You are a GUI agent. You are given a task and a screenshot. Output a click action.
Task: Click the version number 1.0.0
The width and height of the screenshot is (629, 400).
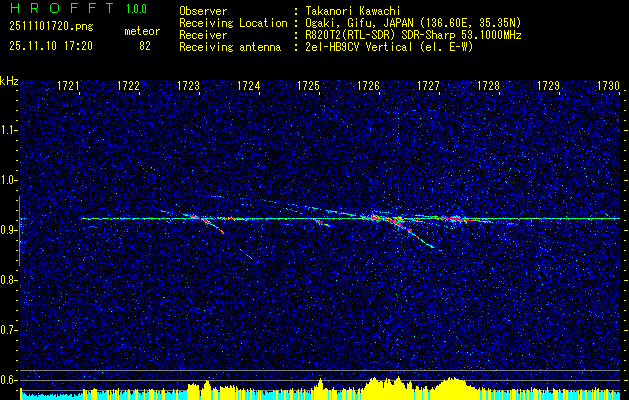pos(136,8)
